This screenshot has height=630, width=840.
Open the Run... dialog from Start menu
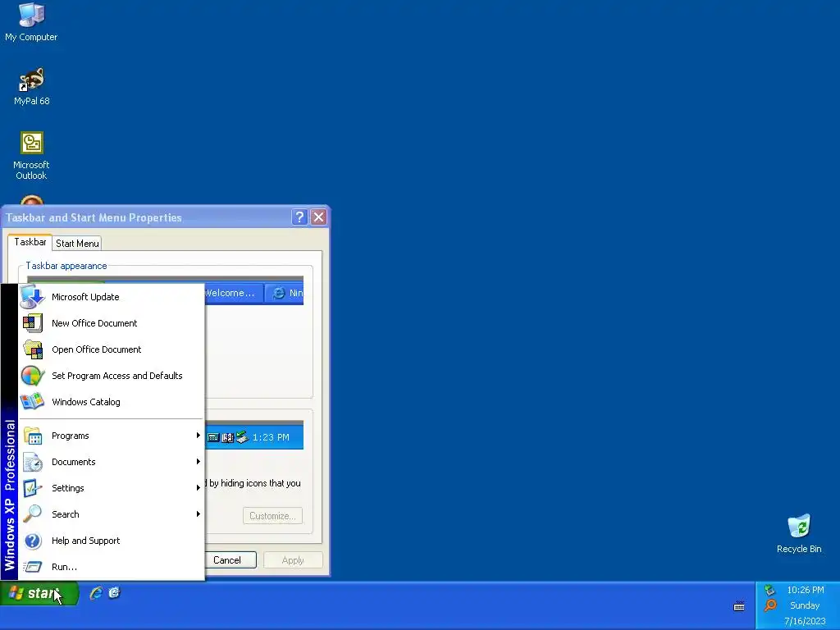click(112, 567)
